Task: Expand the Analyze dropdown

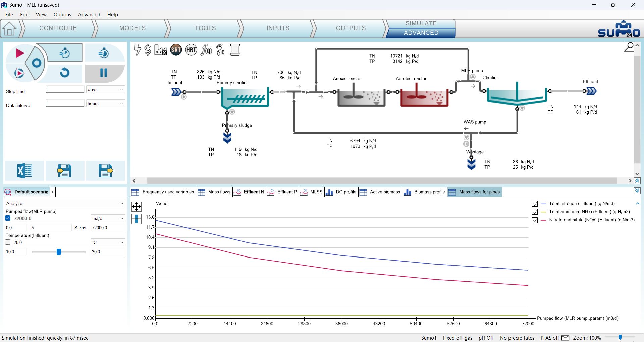Action: pos(65,203)
